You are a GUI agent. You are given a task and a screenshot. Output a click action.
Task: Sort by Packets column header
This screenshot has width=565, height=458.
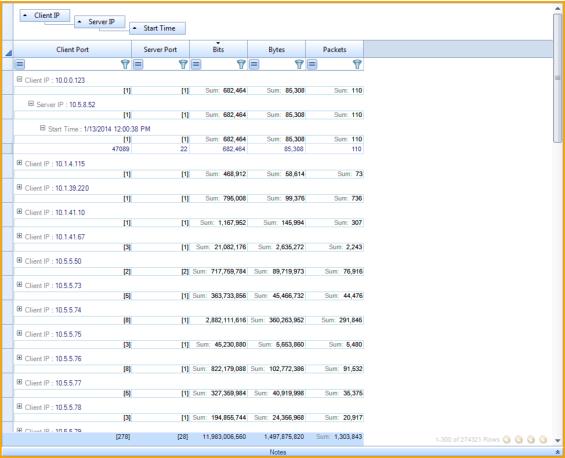334,49
